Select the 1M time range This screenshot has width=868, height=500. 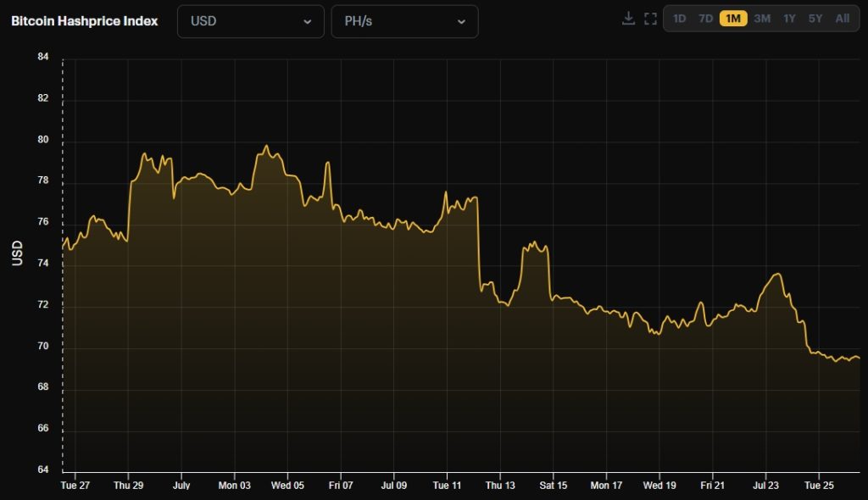tap(733, 19)
